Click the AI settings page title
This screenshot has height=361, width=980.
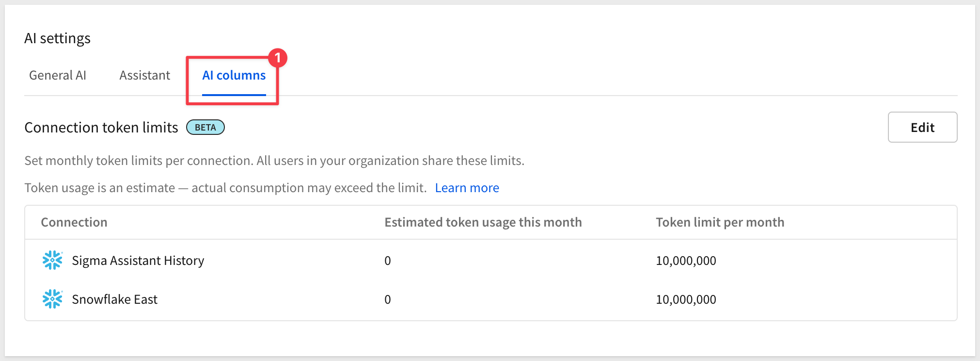click(57, 38)
